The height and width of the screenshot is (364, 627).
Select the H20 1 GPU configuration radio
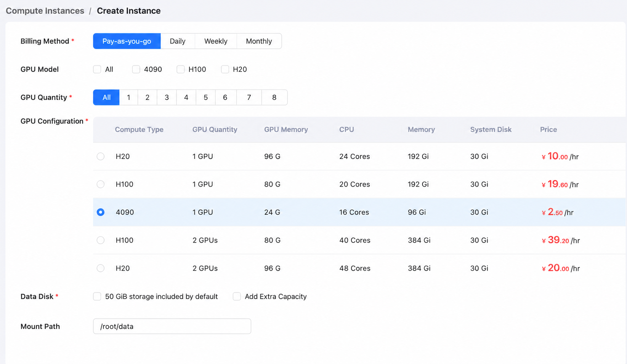pos(101,156)
